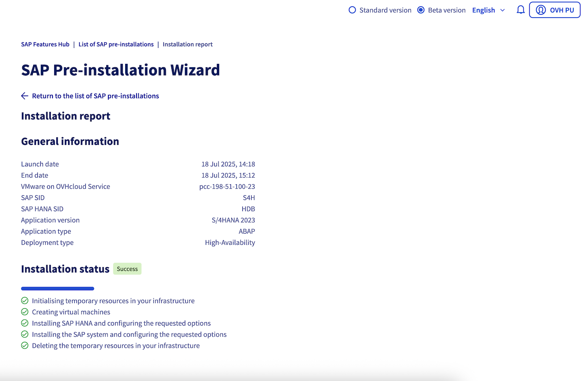Open the notification bell
Image resolution: width=588 pixels, height=381 pixels.
[520, 10]
